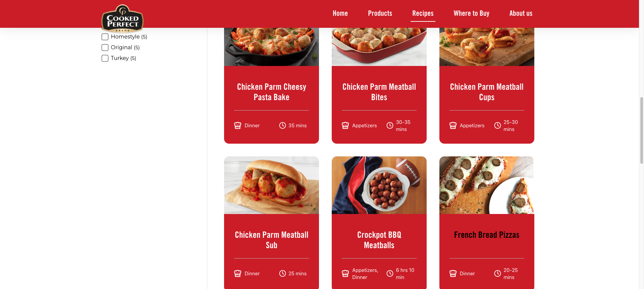
Task: Go to the Recipes navigation tab
Action: (423, 13)
